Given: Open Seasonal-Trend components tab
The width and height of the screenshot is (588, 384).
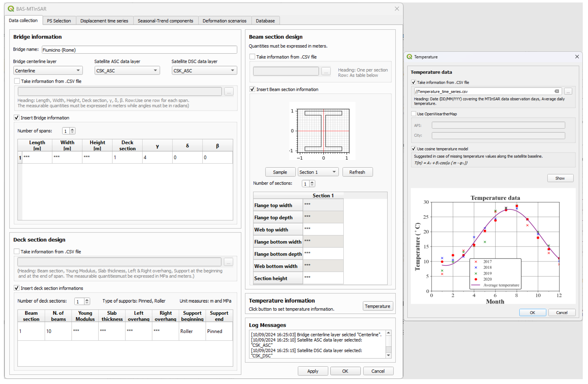Looking at the screenshot, I should coord(165,21).
